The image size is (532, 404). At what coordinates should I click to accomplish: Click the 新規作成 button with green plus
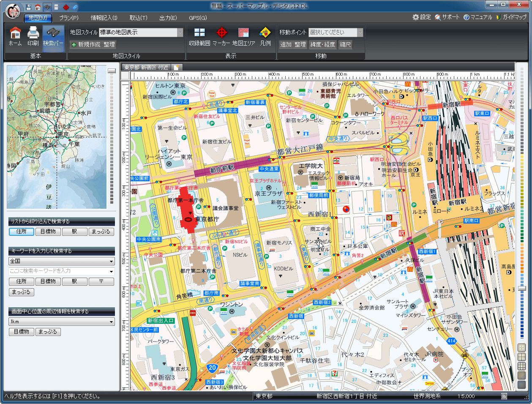(86, 44)
